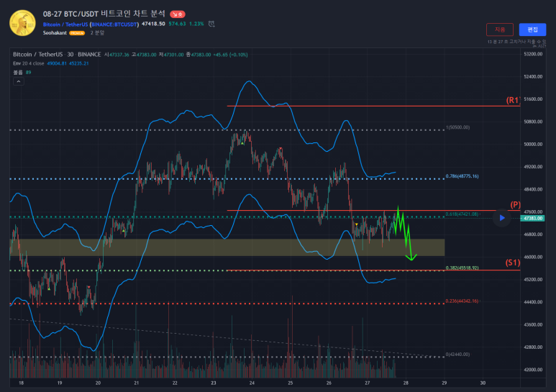Click the red 지움 delete button
The height and width of the screenshot is (392, 556).
(x=500, y=29)
